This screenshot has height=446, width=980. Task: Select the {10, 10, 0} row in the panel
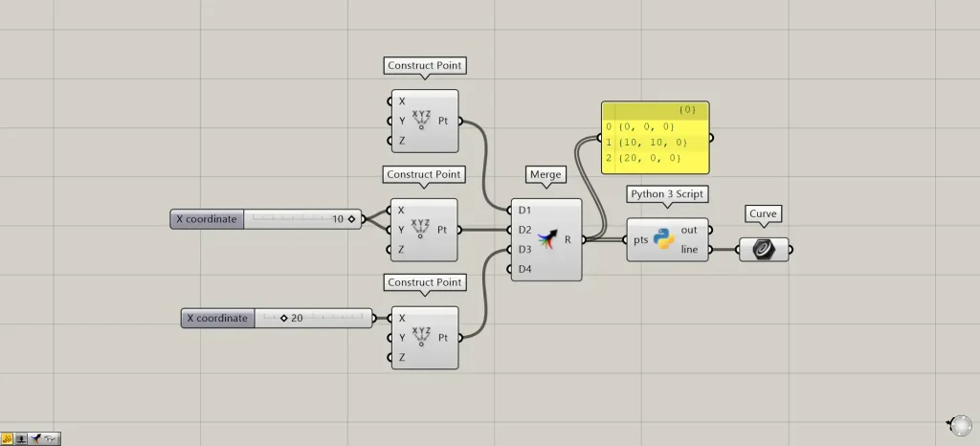[x=655, y=142]
